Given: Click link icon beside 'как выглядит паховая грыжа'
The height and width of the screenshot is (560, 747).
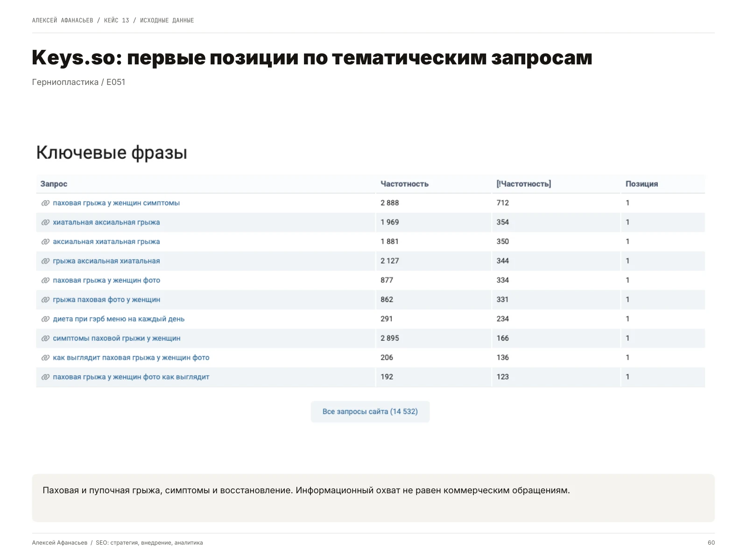Looking at the screenshot, I should coord(45,358).
